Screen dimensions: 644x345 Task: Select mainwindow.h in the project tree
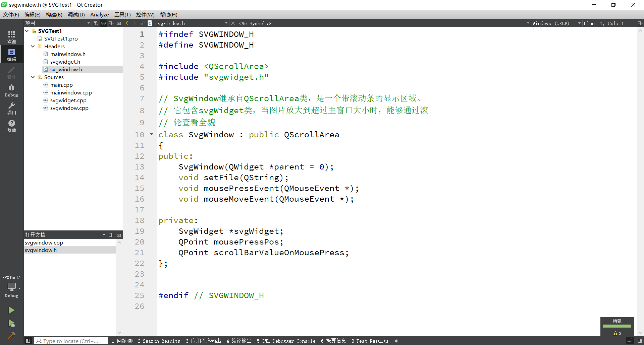click(68, 54)
